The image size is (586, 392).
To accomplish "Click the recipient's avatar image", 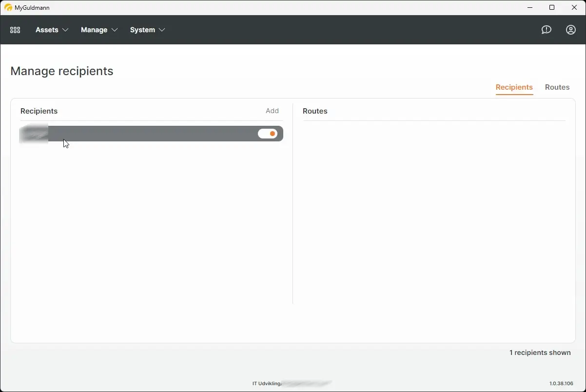I will [x=33, y=134].
